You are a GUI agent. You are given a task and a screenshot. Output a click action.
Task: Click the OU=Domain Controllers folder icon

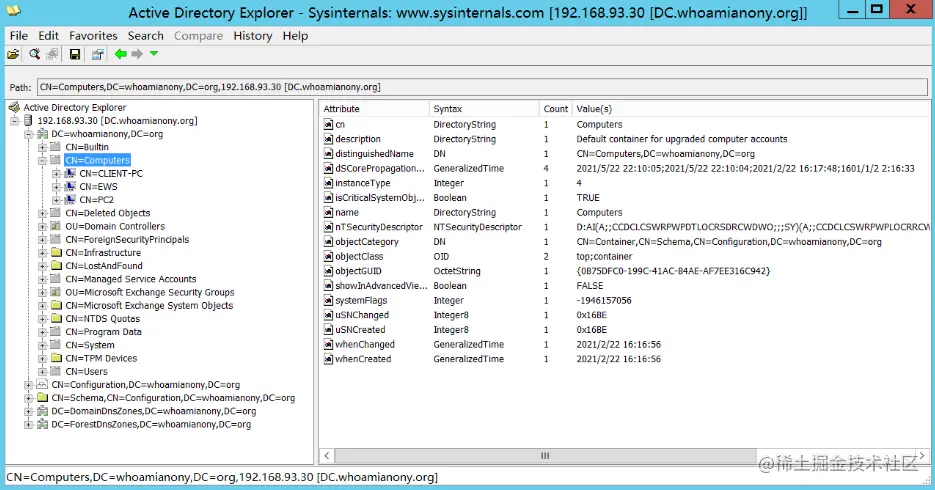point(56,227)
